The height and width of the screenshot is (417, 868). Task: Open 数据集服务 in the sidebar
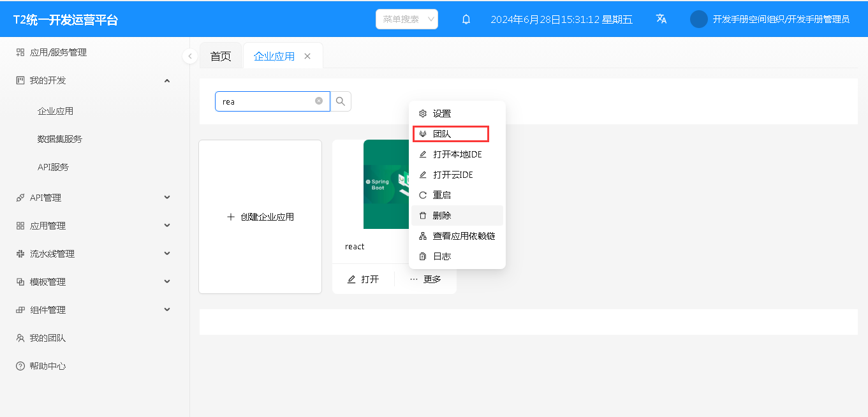60,139
